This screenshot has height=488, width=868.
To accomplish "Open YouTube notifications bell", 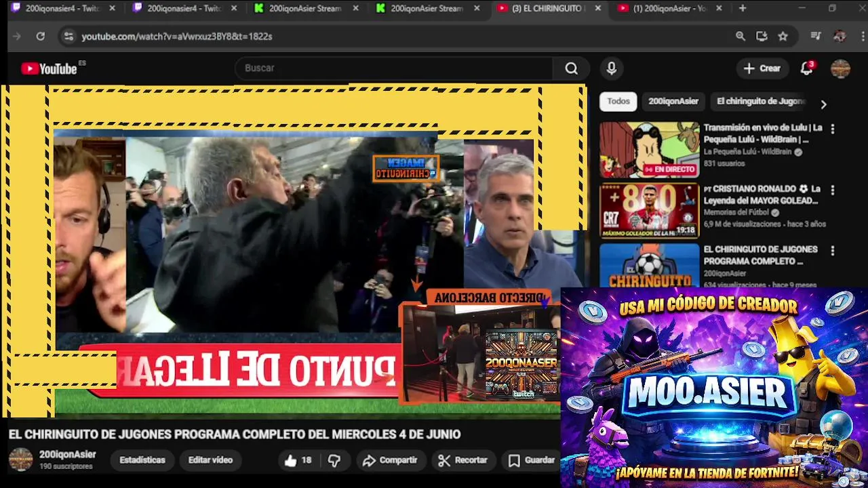I will click(x=806, y=68).
